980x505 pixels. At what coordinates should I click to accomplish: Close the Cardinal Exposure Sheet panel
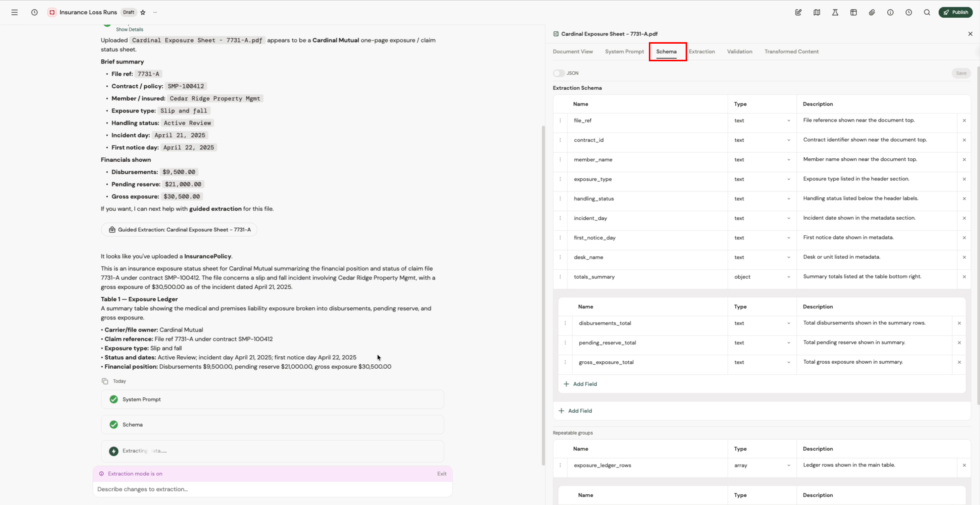[970, 34]
